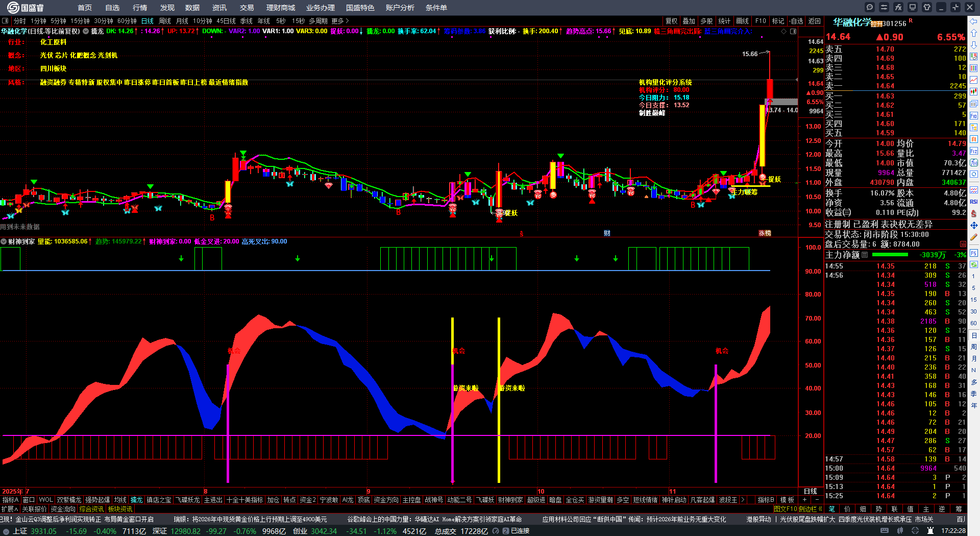Click the F5 icon in right sidebar

click(974, 253)
